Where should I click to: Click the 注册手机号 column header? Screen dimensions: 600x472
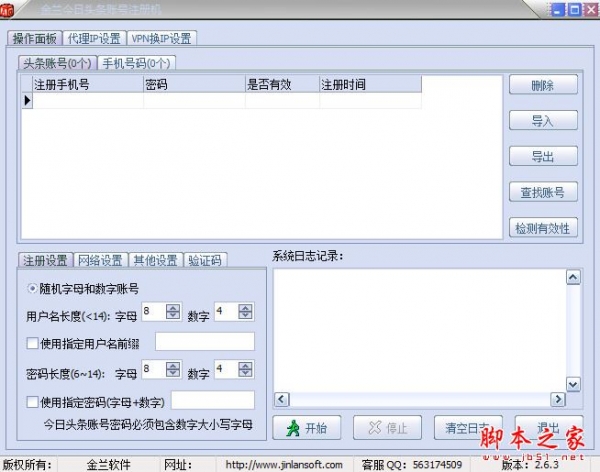[88, 84]
